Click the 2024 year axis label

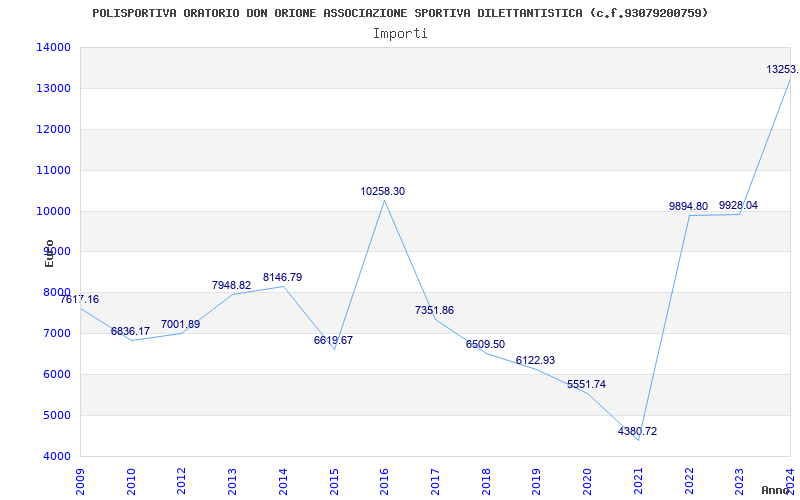click(790, 482)
